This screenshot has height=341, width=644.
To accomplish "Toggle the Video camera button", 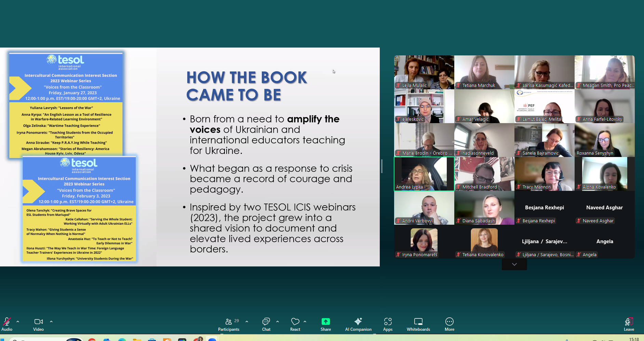I will coord(38,324).
